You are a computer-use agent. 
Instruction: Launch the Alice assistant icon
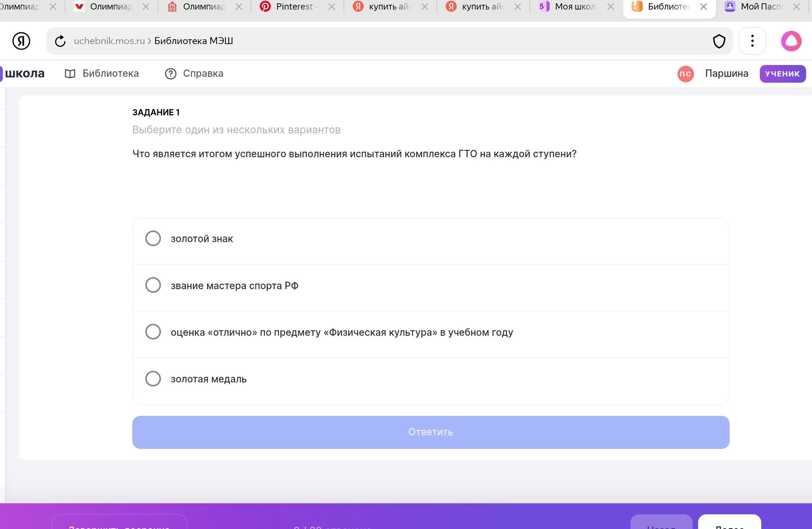point(791,41)
